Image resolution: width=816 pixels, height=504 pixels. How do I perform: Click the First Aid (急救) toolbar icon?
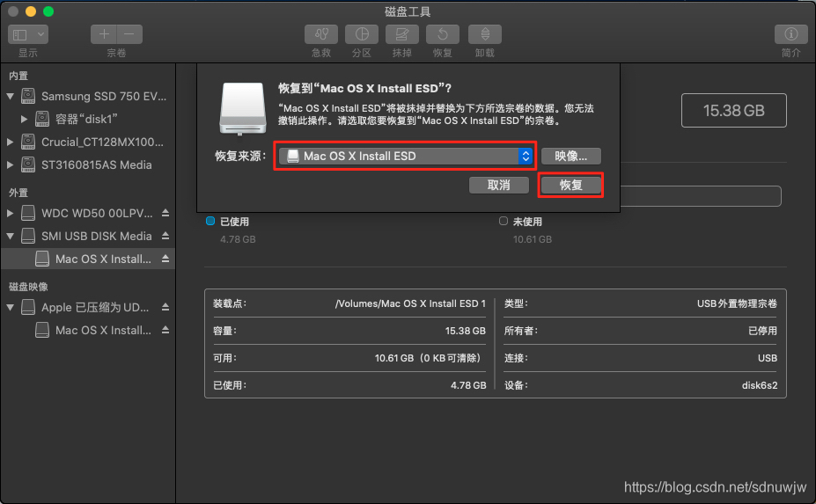point(321,34)
